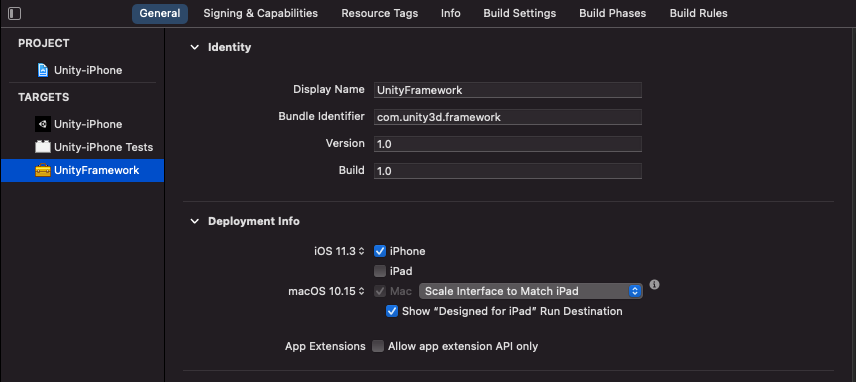Open Scale Interface to Match iPad dropdown

[x=531, y=291]
